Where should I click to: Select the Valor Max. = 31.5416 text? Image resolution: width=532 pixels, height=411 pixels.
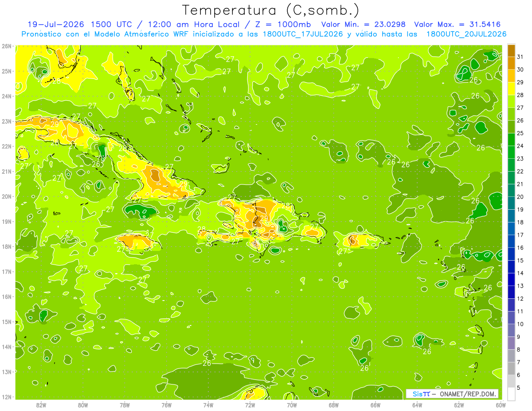tap(458, 24)
